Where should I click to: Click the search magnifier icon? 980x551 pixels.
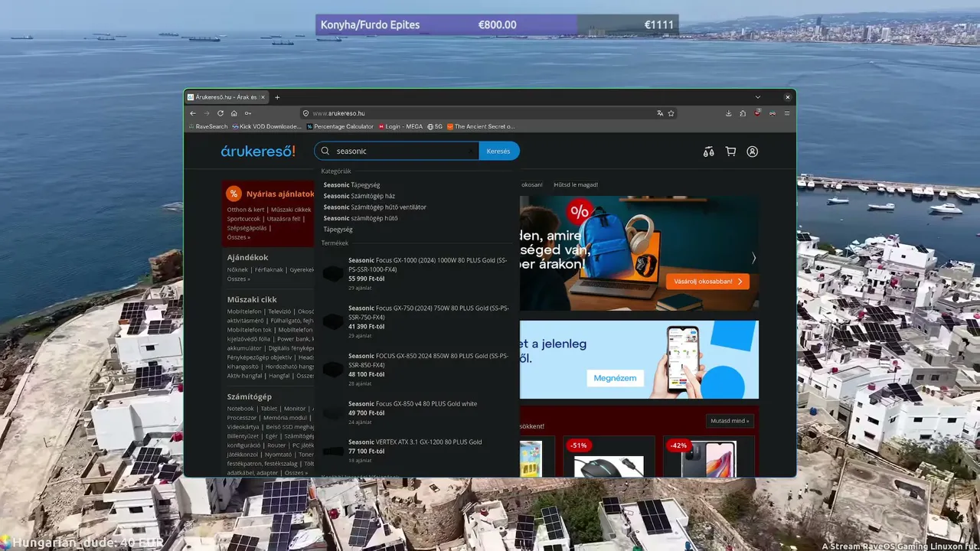[x=325, y=152]
